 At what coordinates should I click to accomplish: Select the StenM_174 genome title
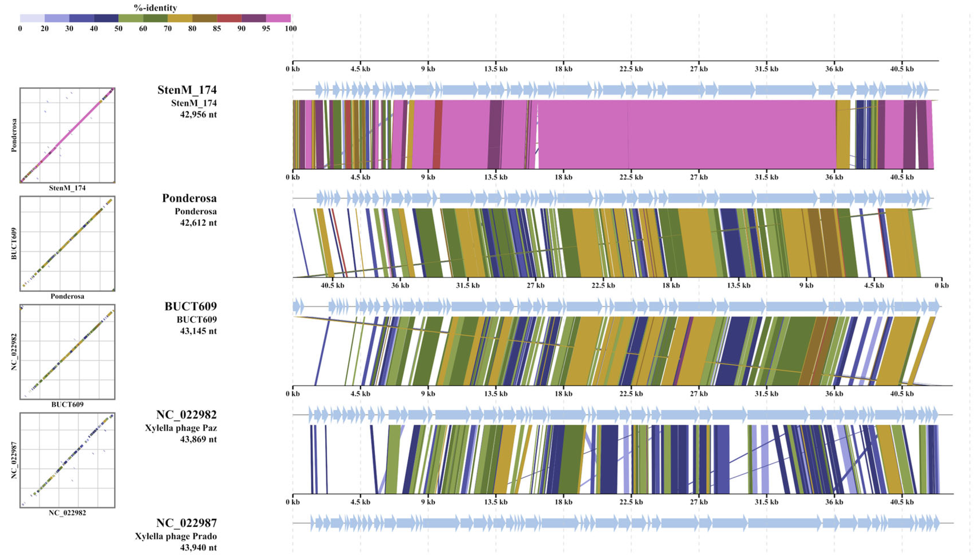point(187,90)
